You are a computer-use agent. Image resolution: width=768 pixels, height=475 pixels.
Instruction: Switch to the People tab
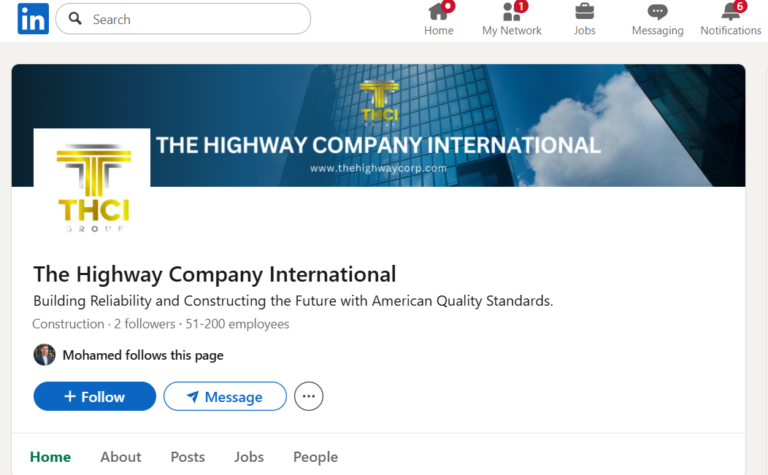pyautogui.click(x=315, y=457)
